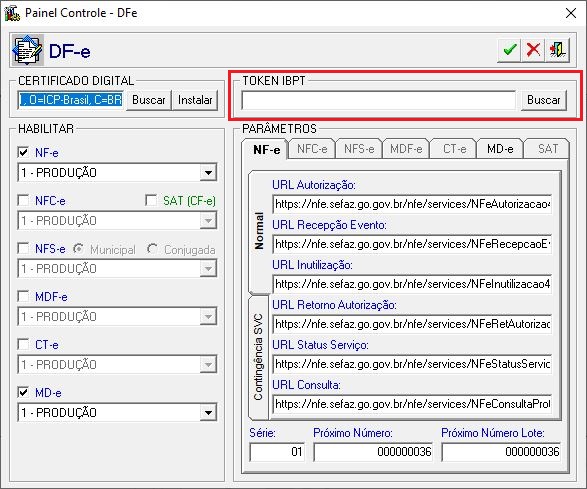Click the Próximo Número Lote field
587x489 pixels.
pos(501,452)
